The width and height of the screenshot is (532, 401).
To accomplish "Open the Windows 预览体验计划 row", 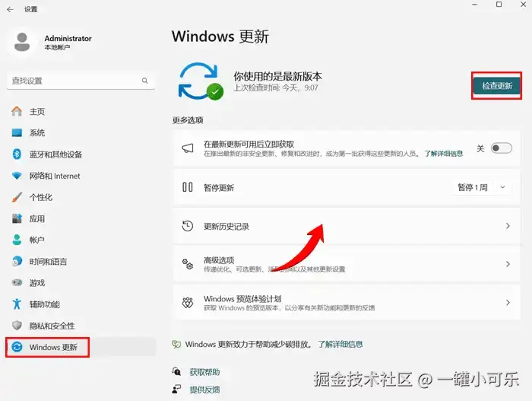I will [x=347, y=302].
